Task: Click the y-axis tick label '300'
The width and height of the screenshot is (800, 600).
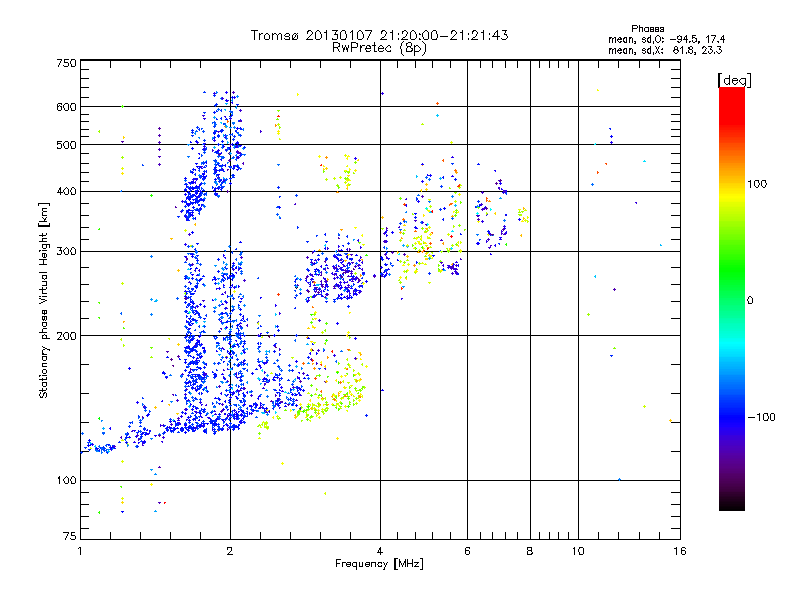Action: point(66,251)
